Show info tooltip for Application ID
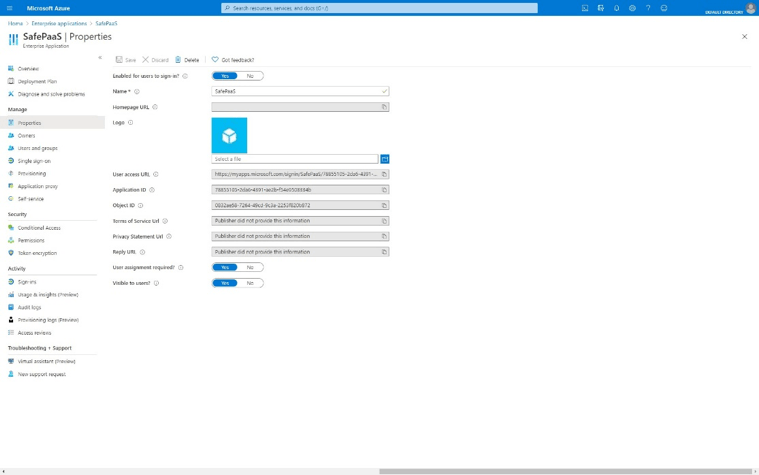Image resolution: width=759 pixels, height=475 pixels. (x=152, y=190)
